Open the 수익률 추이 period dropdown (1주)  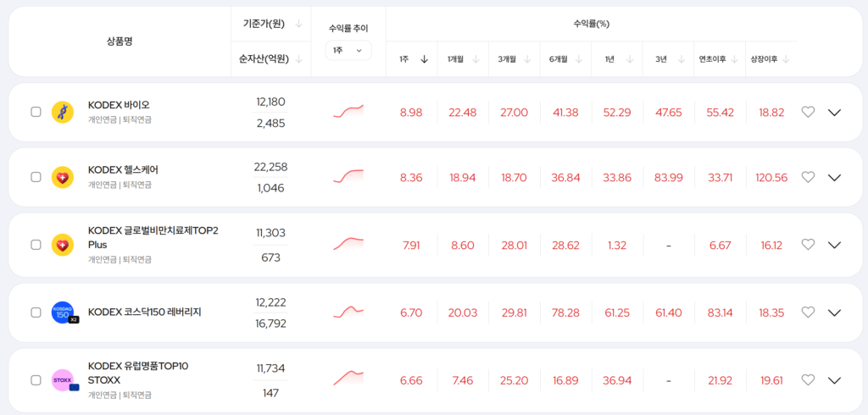(348, 51)
